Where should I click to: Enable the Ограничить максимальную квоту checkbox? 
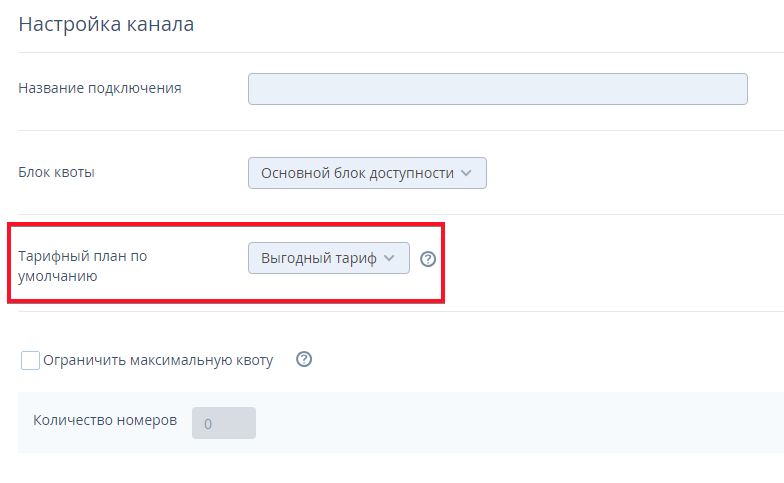click(x=30, y=360)
